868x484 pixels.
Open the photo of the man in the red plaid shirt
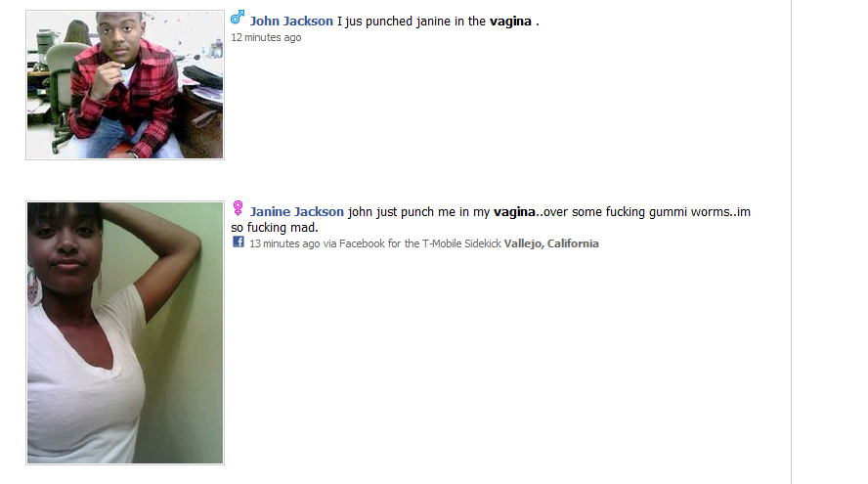(x=125, y=85)
